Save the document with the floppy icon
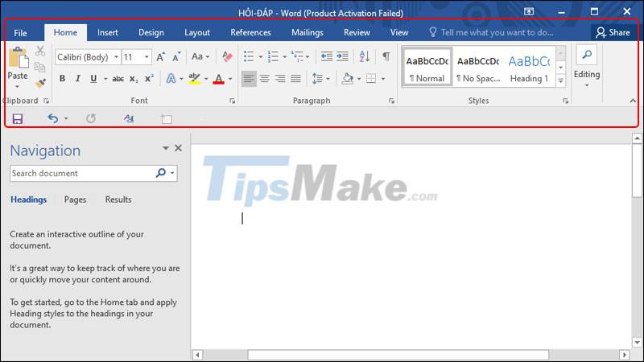 coord(17,119)
